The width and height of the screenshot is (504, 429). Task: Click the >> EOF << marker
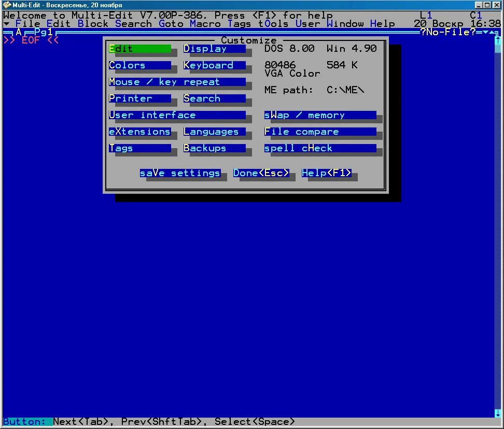(31, 40)
